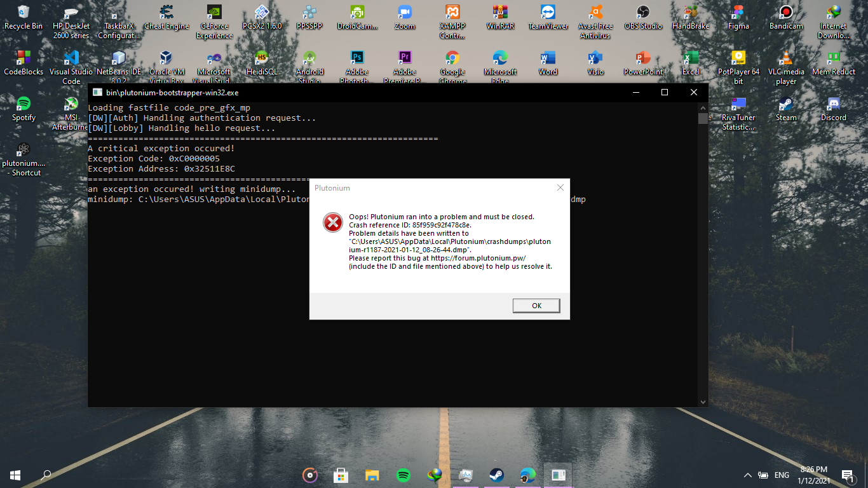Maximize the plutonium-bootstrapper console window
This screenshot has width=868, height=488.
665,92
